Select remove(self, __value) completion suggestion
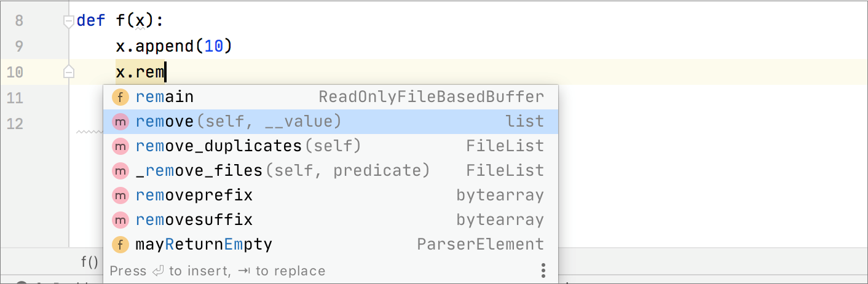This screenshot has width=868, height=284. pos(238,122)
